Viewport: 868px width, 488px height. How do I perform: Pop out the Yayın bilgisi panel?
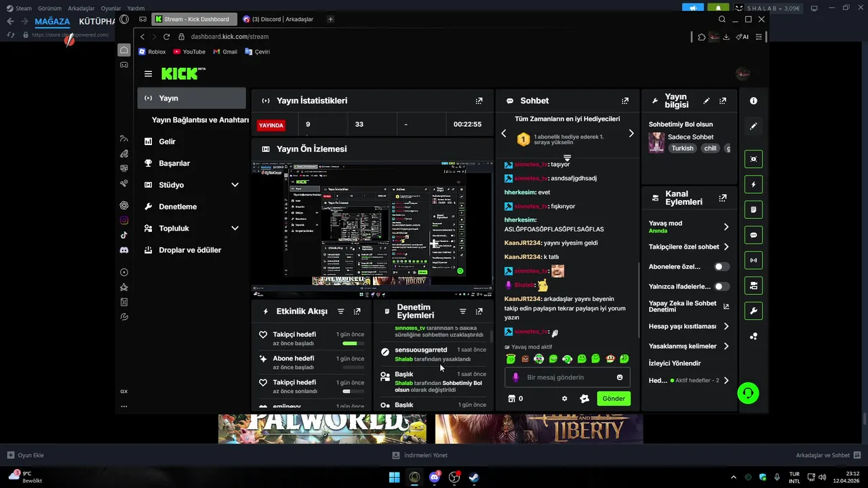tap(723, 100)
